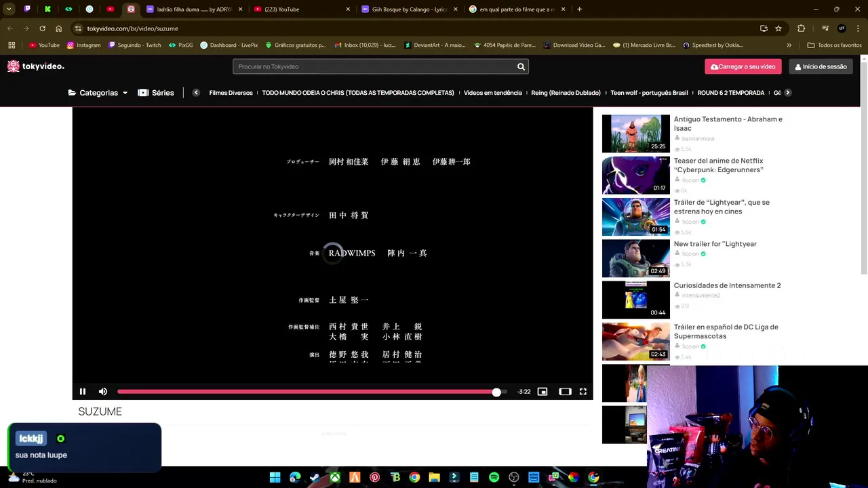
Task: Open OBS Studio from the taskbar
Action: (514, 477)
